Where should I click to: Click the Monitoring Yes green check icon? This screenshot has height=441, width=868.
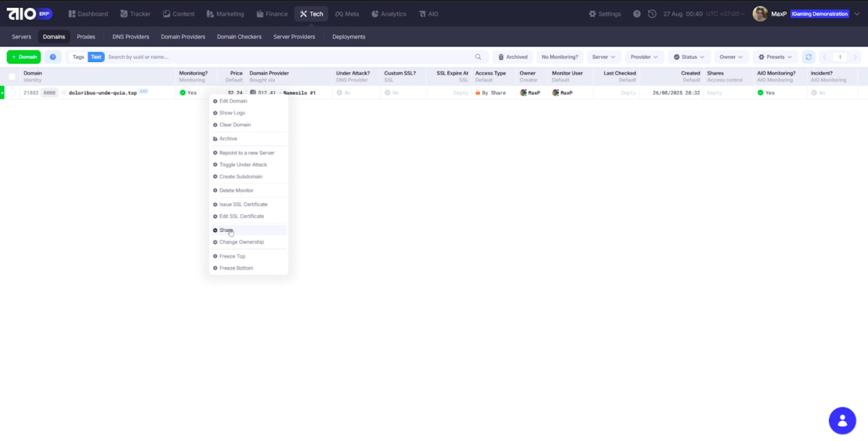click(183, 93)
